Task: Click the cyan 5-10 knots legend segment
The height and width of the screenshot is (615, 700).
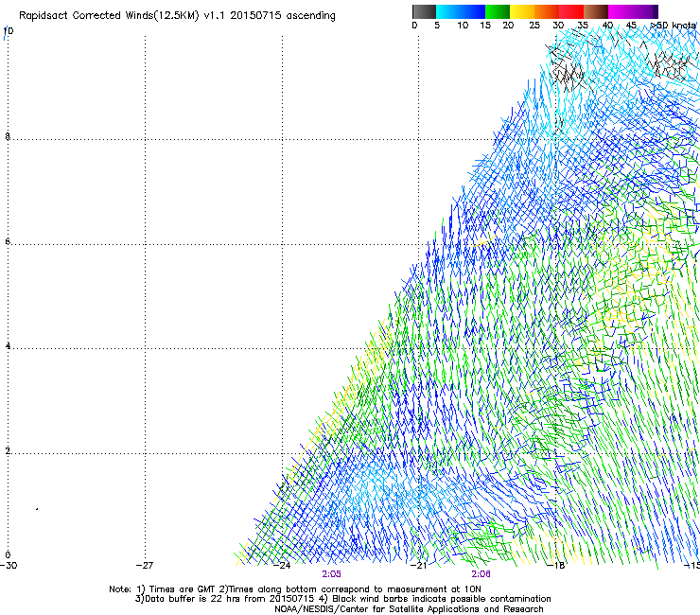Action: pyautogui.click(x=448, y=11)
